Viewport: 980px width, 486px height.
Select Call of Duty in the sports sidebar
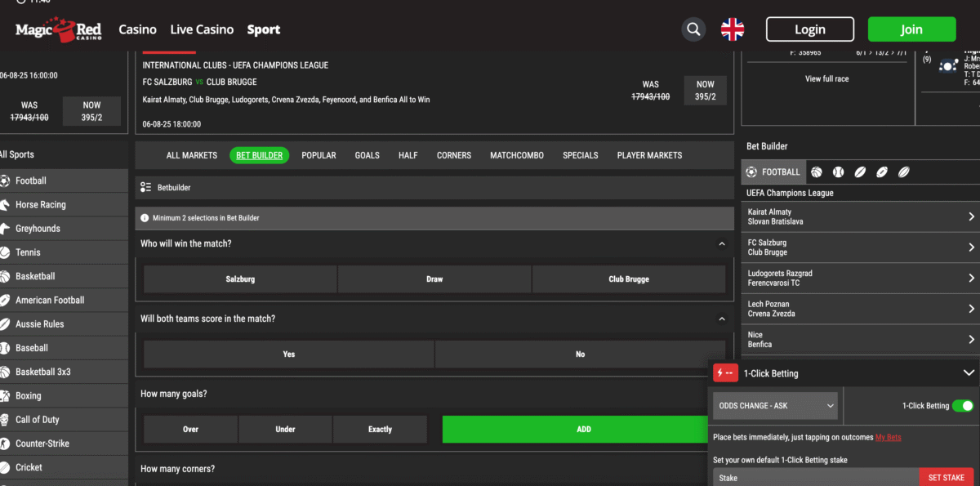point(64,420)
